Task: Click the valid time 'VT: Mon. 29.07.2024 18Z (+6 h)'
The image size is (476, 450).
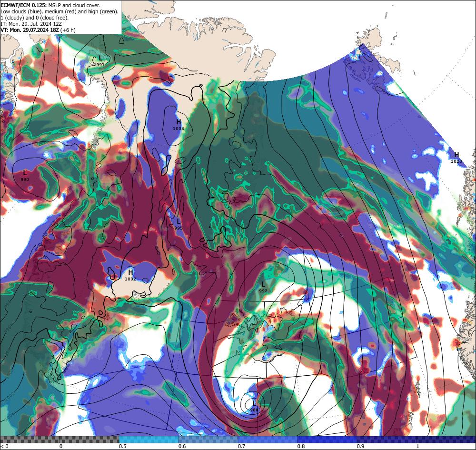Action: pos(38,30)
